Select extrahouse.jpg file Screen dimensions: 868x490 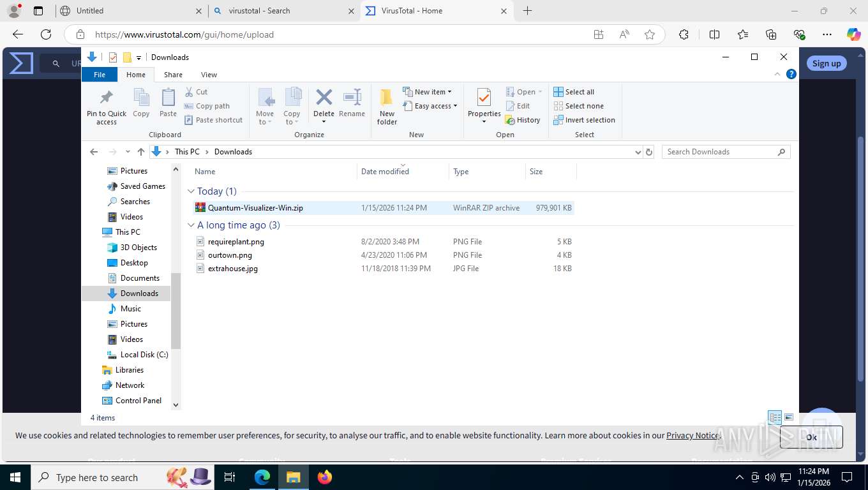point(383,269)
